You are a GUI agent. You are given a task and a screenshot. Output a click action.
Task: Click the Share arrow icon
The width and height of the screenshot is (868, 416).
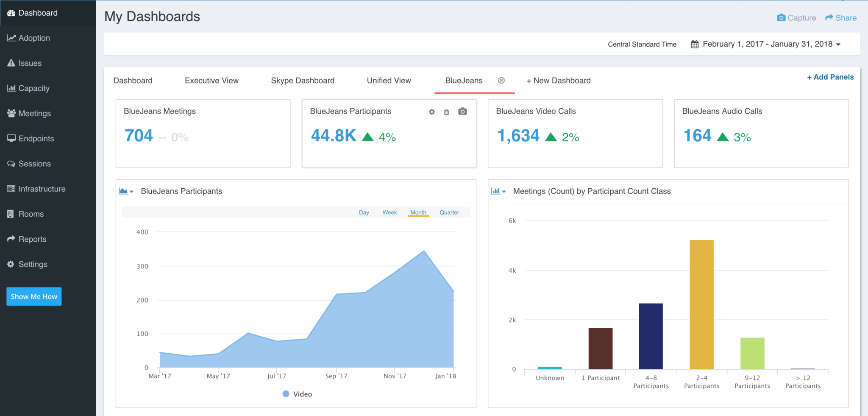coord(829,18)
